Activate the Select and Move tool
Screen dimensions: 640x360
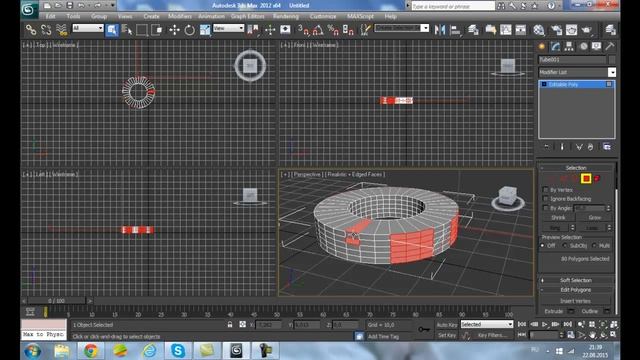174,30
